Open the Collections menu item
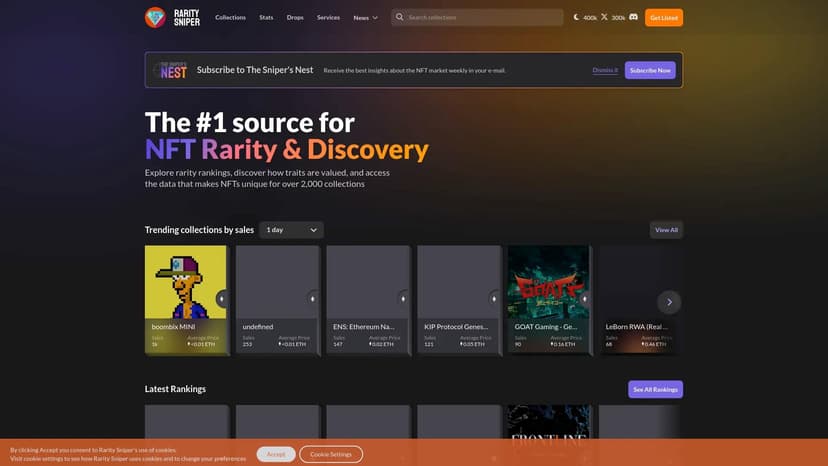 click(x=230, y=17)
